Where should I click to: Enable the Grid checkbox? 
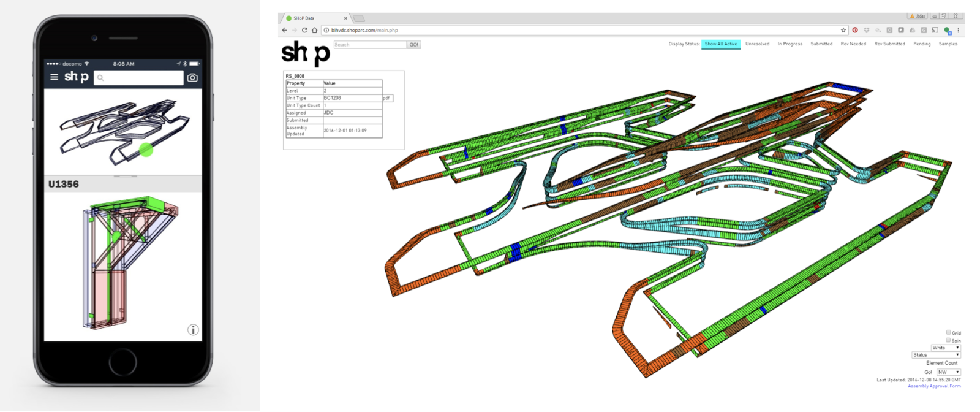(948, 332)
